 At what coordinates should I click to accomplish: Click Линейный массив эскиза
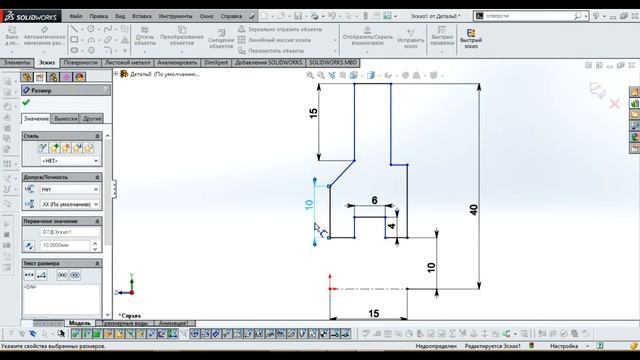point(275,40)
